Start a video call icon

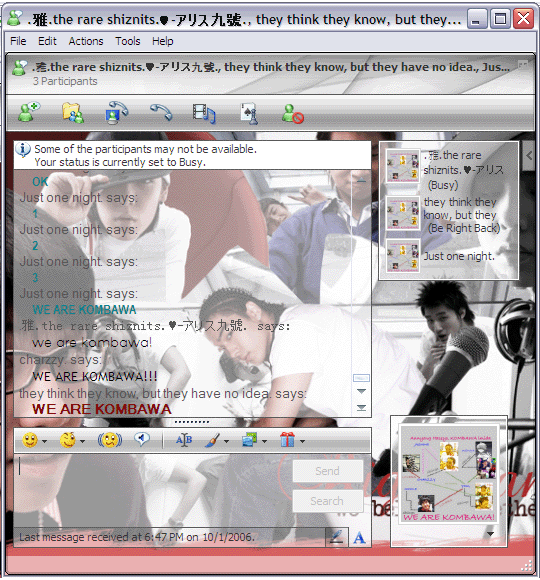pyautogui.click(x=117, y=112)
